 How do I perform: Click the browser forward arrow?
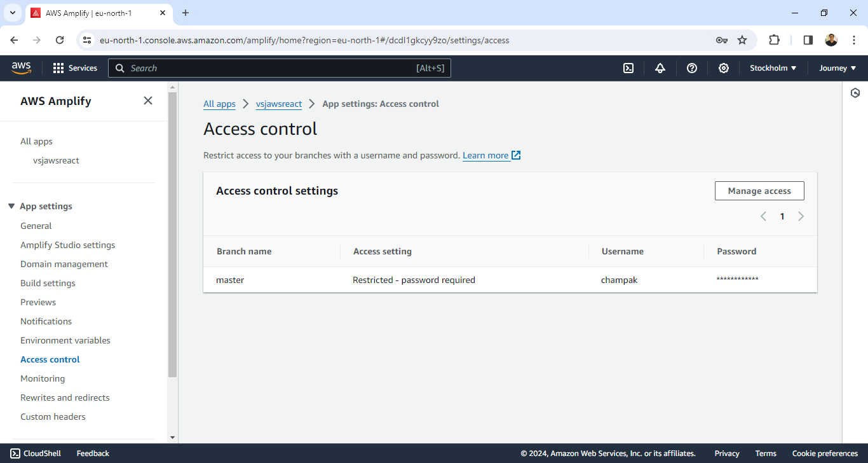click(x=37, y=40)
